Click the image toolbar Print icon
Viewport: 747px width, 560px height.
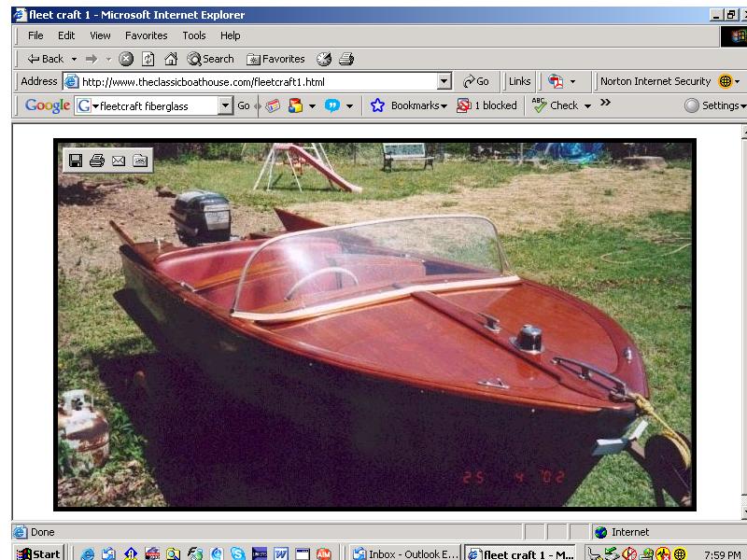click(x=97, y=161)
